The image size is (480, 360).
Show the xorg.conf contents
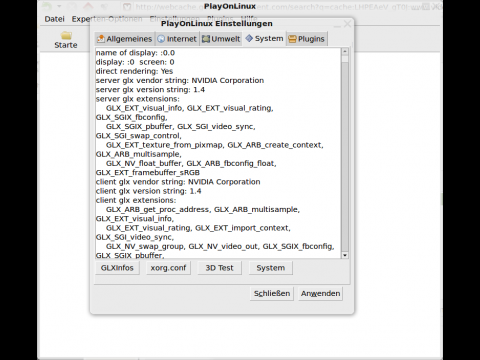click(x=168, y=268)
